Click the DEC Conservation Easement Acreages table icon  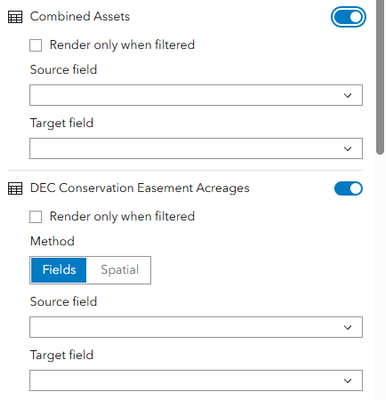pyautogui.click(x=15, y=189)
